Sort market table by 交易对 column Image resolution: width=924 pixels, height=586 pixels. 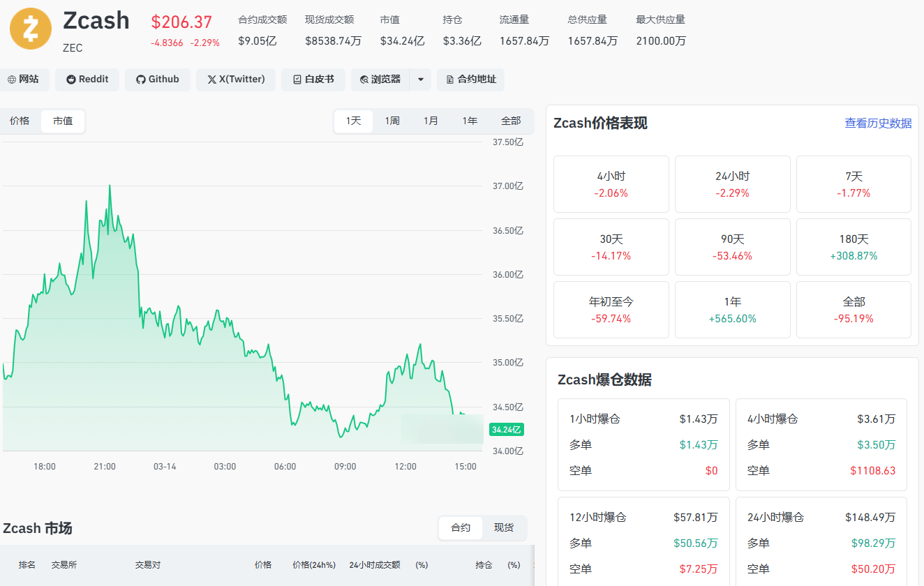[x=148, y=565]
